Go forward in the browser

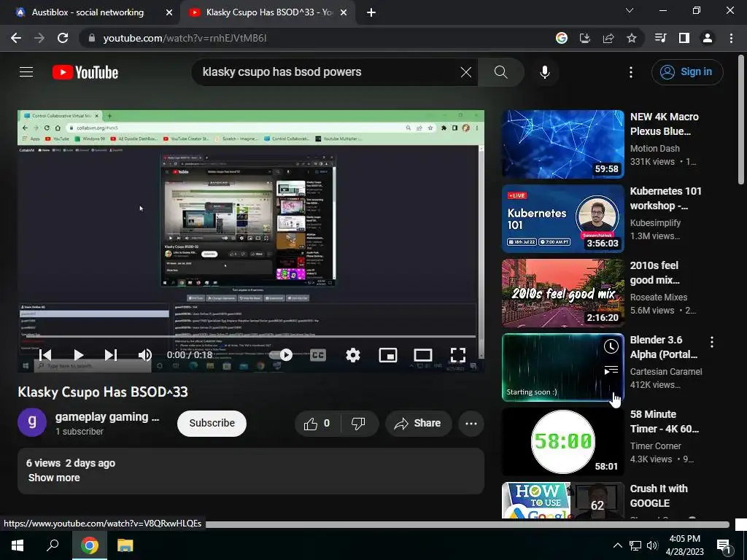(x=39, y=38)
